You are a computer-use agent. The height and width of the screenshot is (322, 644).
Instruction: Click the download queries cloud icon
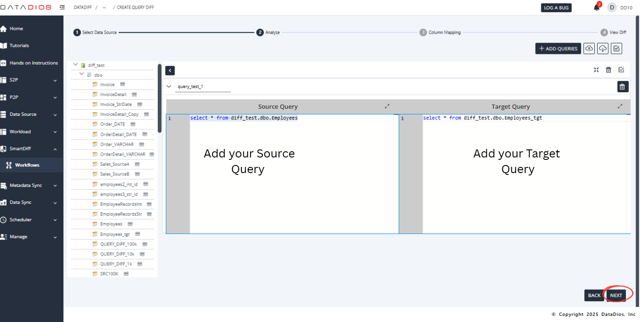(x=602, y=48)
